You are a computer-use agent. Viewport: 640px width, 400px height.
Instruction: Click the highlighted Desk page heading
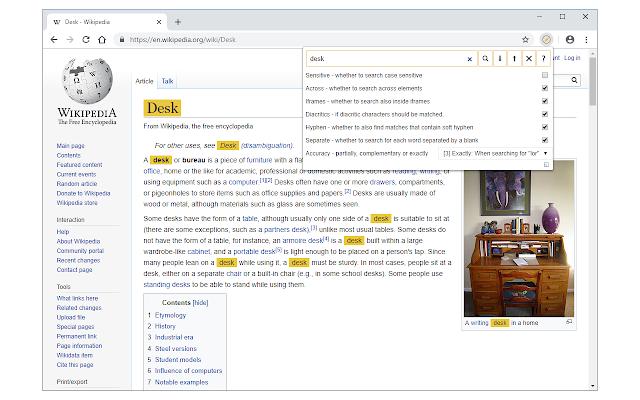[x=162, y=108]
